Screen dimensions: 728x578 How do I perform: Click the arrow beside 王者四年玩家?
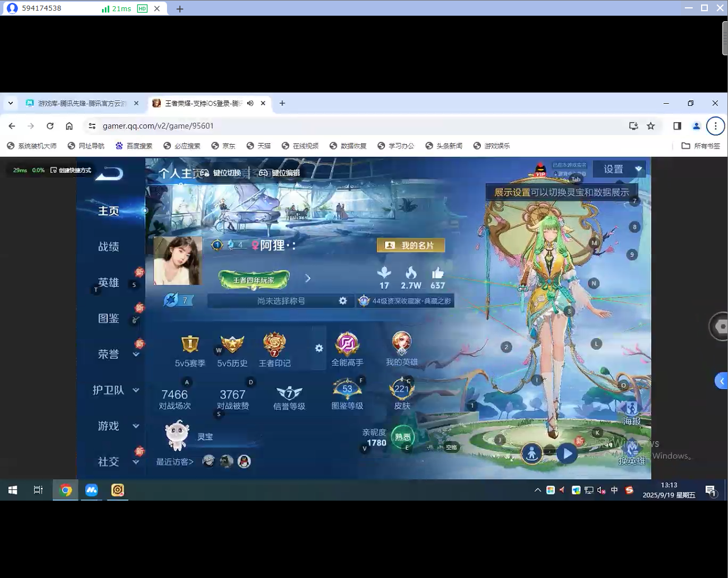click(307, 279)
